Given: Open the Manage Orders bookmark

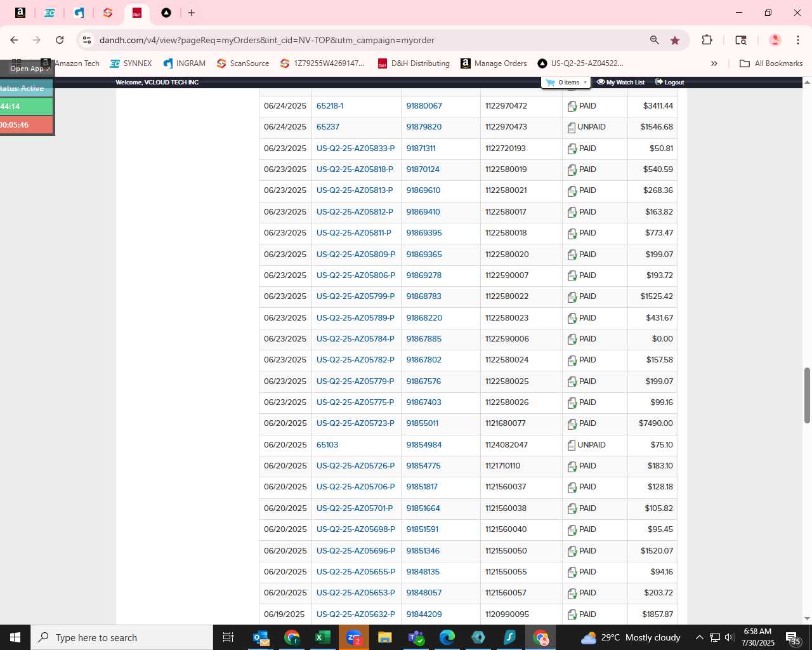Looking at the screenshot, I should [494, 63].
